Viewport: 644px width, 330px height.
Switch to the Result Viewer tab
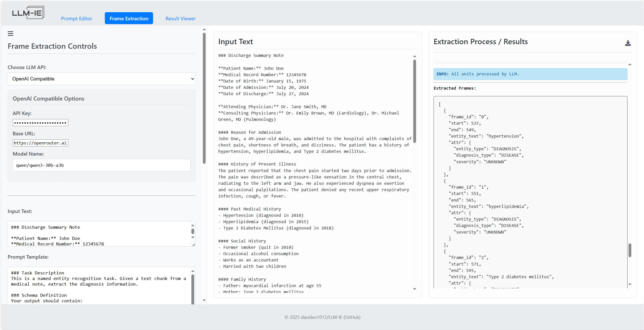[x=180, y=18]
